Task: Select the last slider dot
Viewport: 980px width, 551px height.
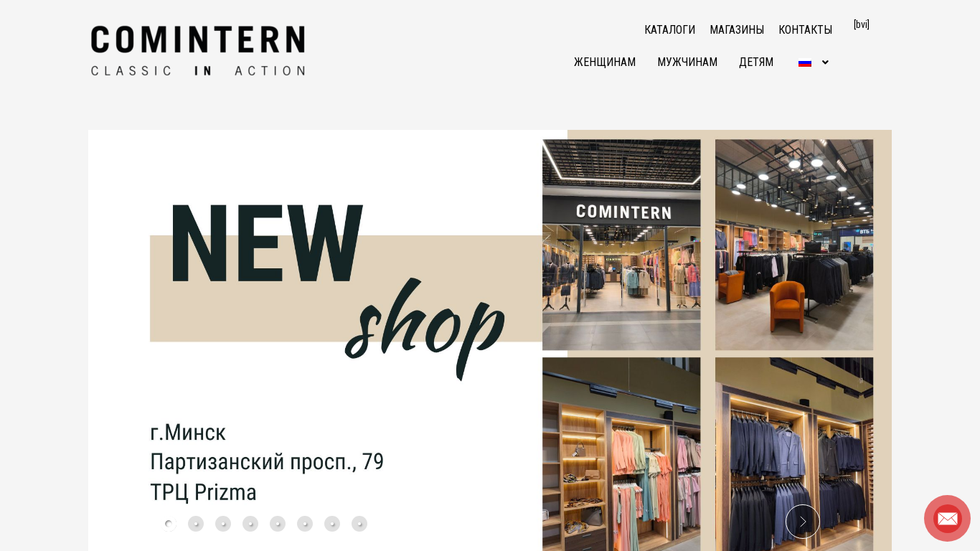Action: tap(359, 524)
